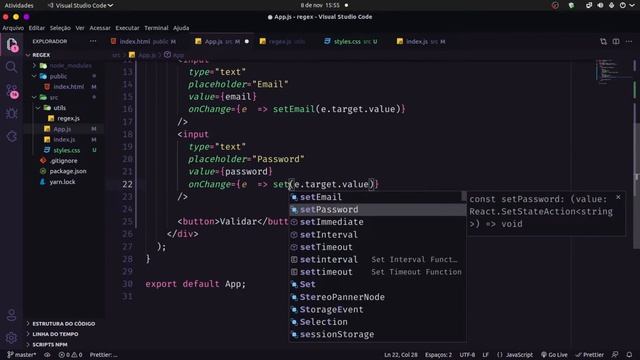Close the suggestion details popup
Image resolution: width=640 pixels, height=360 pixels.
(x=618, y=197)
